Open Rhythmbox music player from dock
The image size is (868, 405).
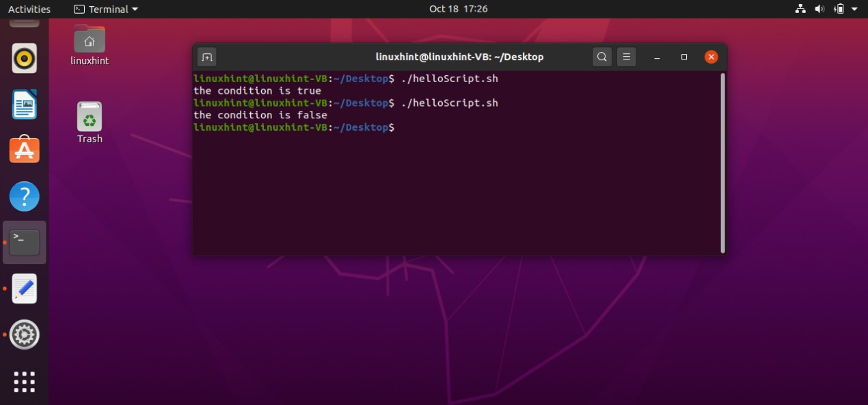pos(25,59)
